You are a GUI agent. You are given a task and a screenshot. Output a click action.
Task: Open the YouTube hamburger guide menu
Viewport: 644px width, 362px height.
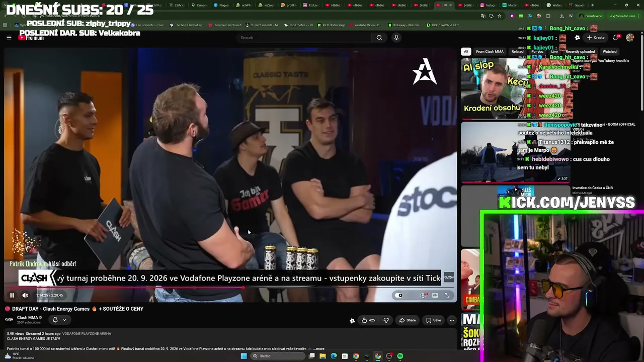click(x=9, y=38)
